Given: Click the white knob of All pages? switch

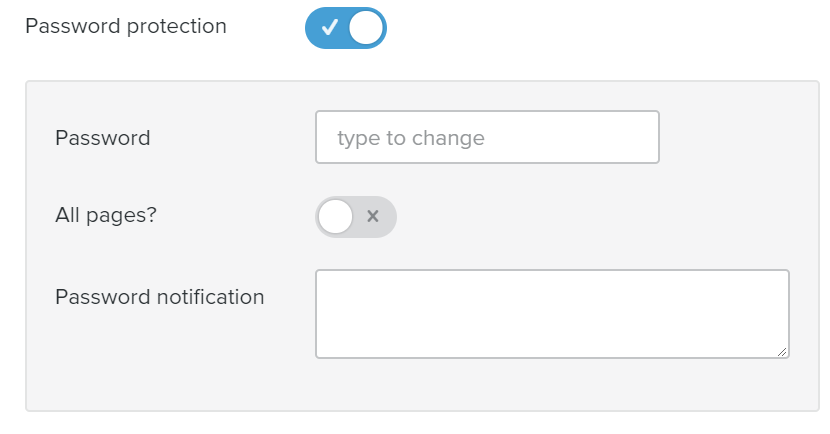Looking at the screenshot, I should (x=336, y=216).
